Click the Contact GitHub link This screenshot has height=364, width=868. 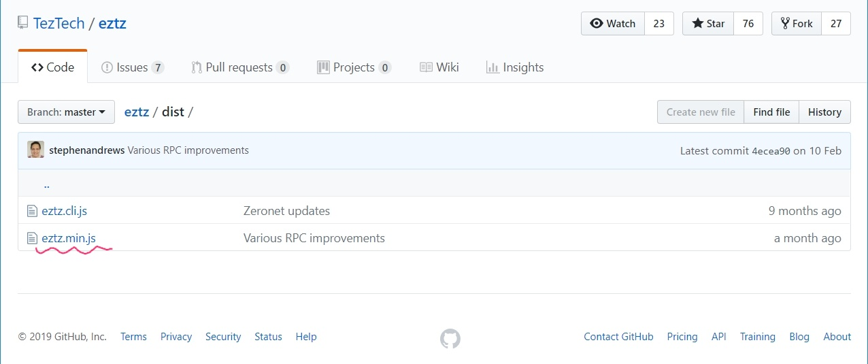click(618, 337)
